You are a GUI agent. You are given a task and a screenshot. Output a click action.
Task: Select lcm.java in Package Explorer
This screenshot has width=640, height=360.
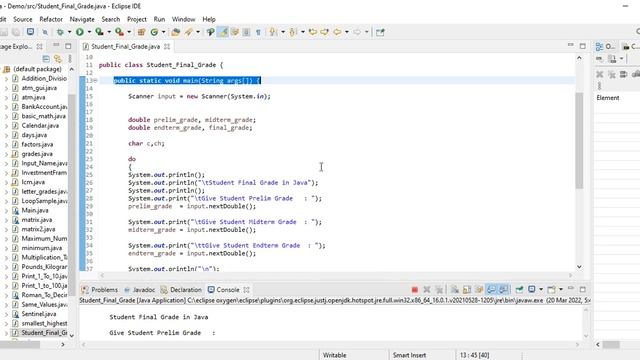click(33, 182)
